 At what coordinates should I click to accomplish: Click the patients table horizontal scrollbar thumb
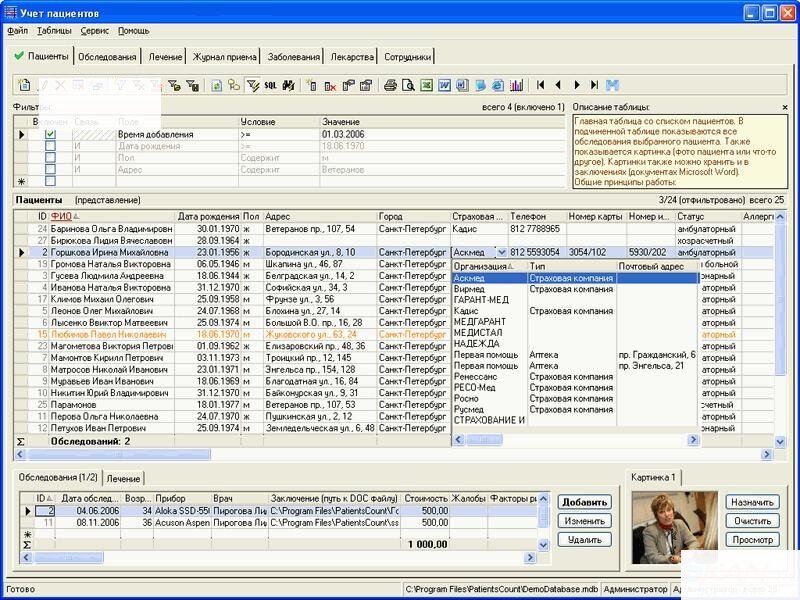(118, 454)
